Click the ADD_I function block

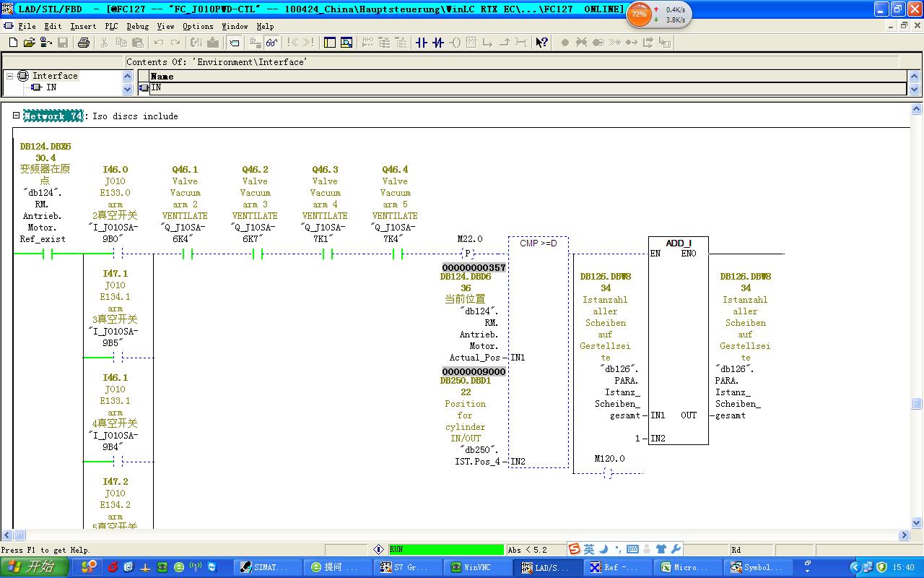[678, 340]
